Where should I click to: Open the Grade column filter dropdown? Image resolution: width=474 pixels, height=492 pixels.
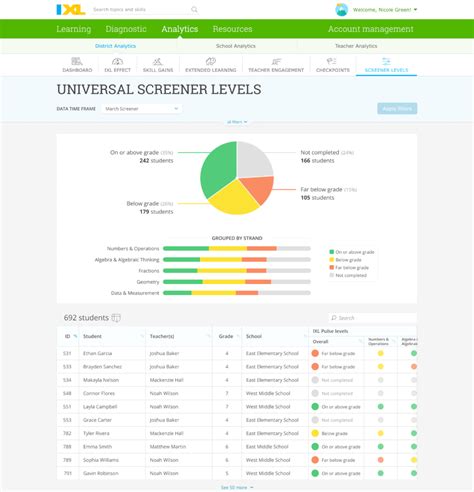(x=238, y=336)
